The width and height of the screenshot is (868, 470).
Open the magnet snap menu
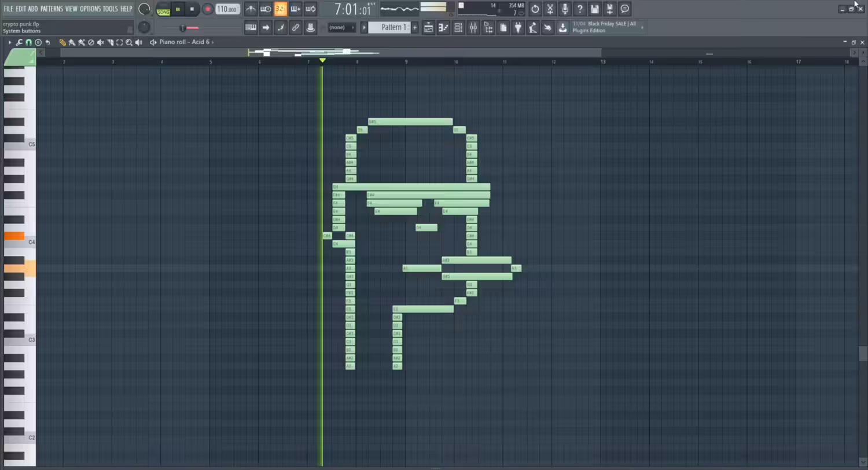[x=28, y=42]
